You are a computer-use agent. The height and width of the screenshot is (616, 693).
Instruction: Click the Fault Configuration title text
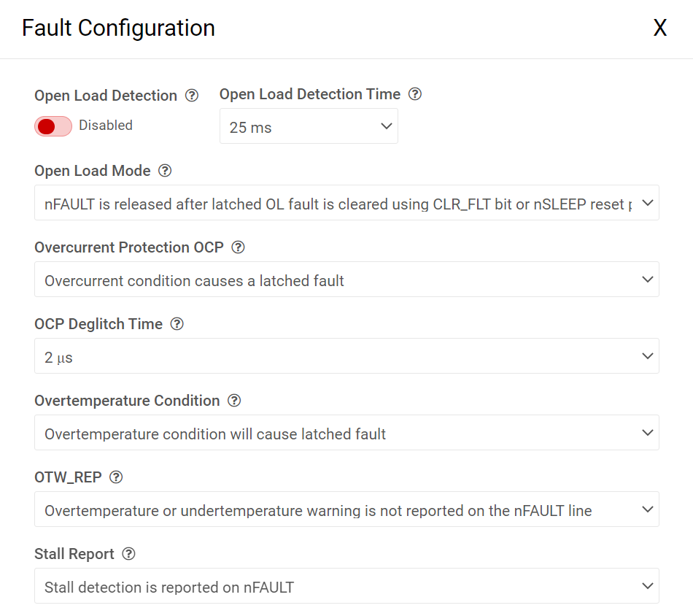118,28
